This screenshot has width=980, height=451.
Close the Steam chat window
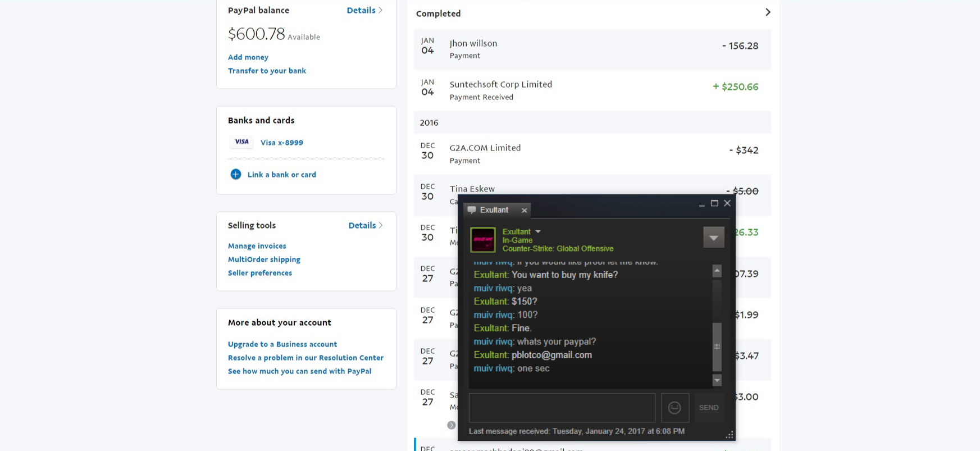(x=727, y=203)
